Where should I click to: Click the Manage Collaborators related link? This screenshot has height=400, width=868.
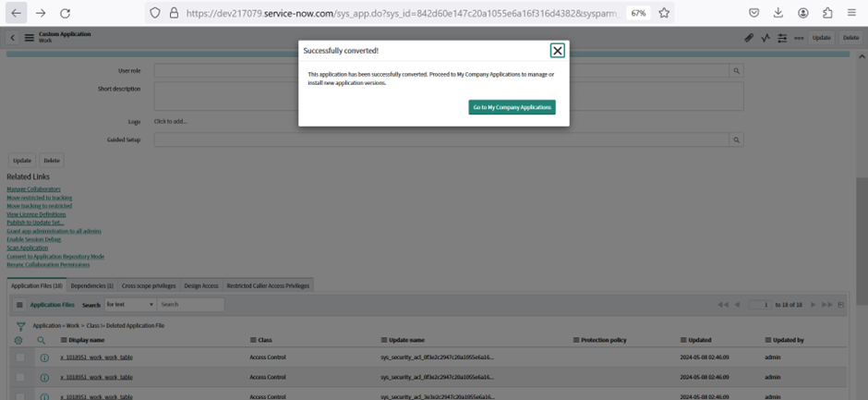[x=33, y=189]
